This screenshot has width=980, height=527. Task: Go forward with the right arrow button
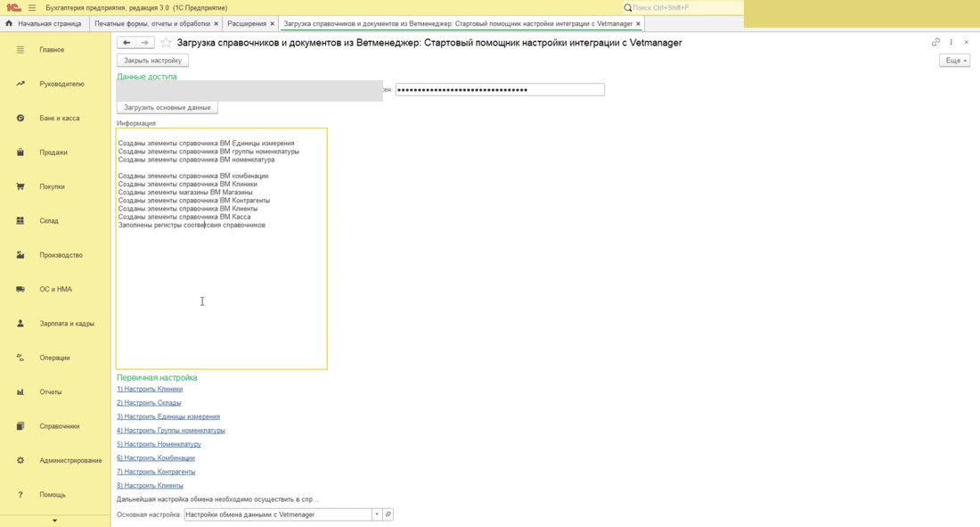(145, 43)
